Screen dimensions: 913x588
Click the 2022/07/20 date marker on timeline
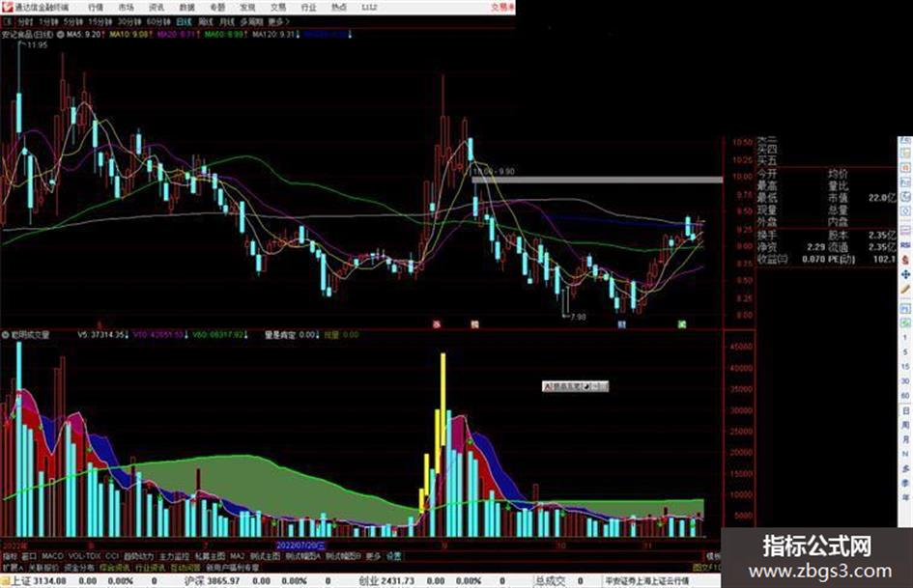click(300, 546)
